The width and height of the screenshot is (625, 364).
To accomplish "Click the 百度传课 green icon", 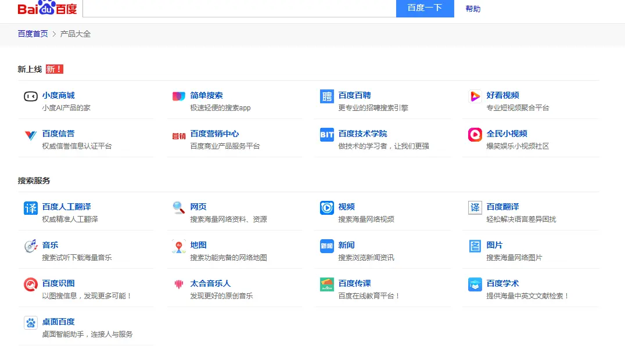I will (327, 284).
